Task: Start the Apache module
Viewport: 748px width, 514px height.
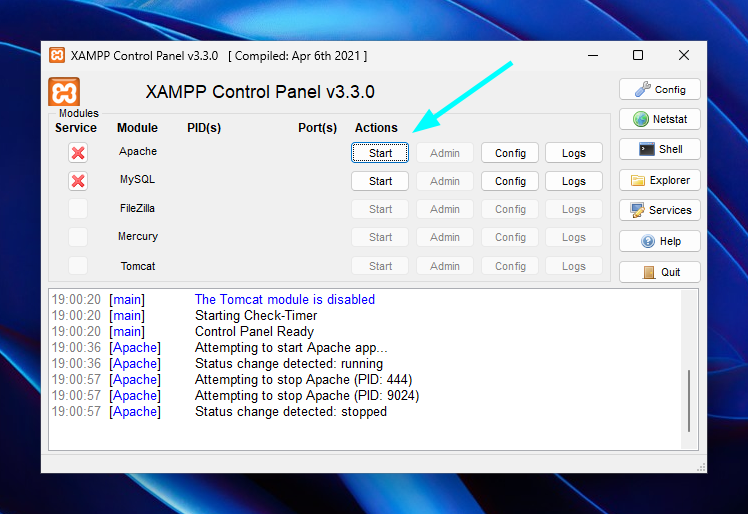Action: coord(380,153)
